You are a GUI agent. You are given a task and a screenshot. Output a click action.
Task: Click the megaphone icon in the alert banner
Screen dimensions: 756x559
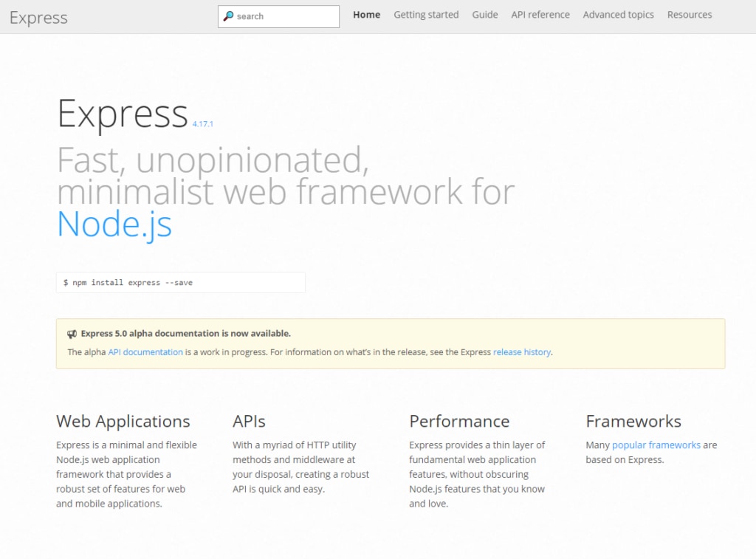click(72, 332)
